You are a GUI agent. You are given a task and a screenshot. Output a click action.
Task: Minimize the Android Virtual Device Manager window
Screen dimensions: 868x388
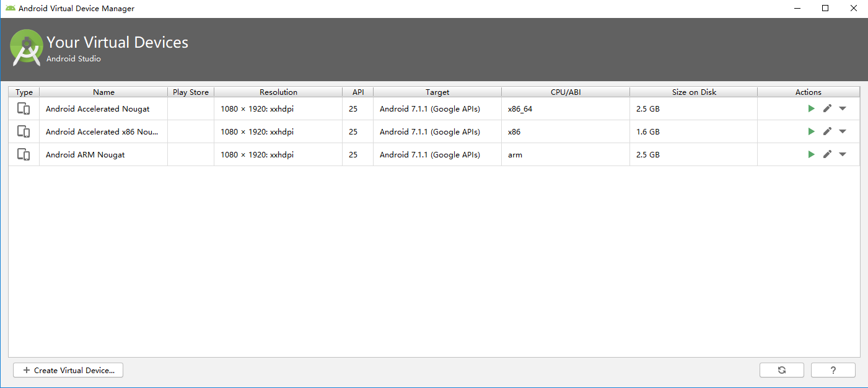tap(797, 8)
